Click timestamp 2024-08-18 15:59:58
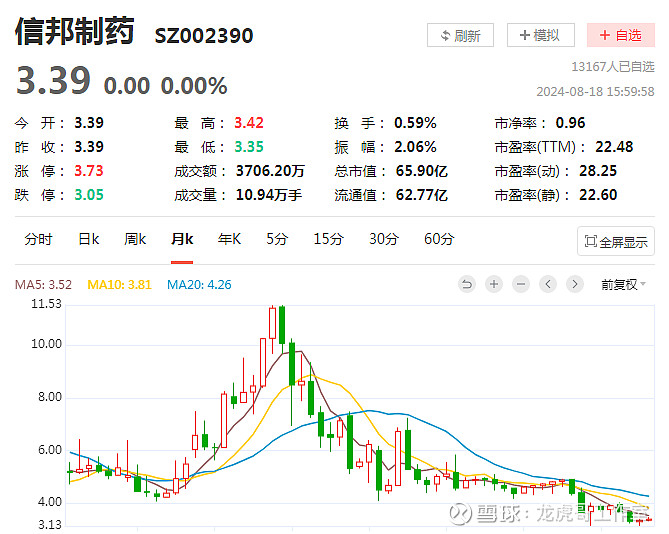The height and width of the screenshot is (534, 669). tap(595, 92)
